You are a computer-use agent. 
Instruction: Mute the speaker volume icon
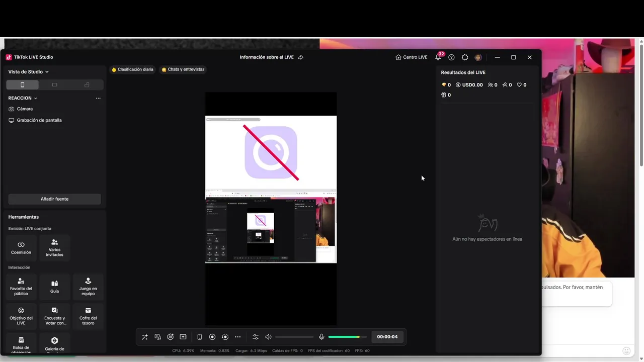pyautogui.click(x=268, y=337)
